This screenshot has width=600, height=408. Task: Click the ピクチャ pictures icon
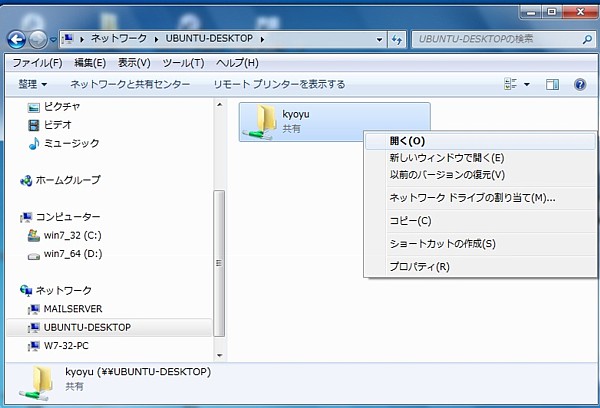point(34,107)
